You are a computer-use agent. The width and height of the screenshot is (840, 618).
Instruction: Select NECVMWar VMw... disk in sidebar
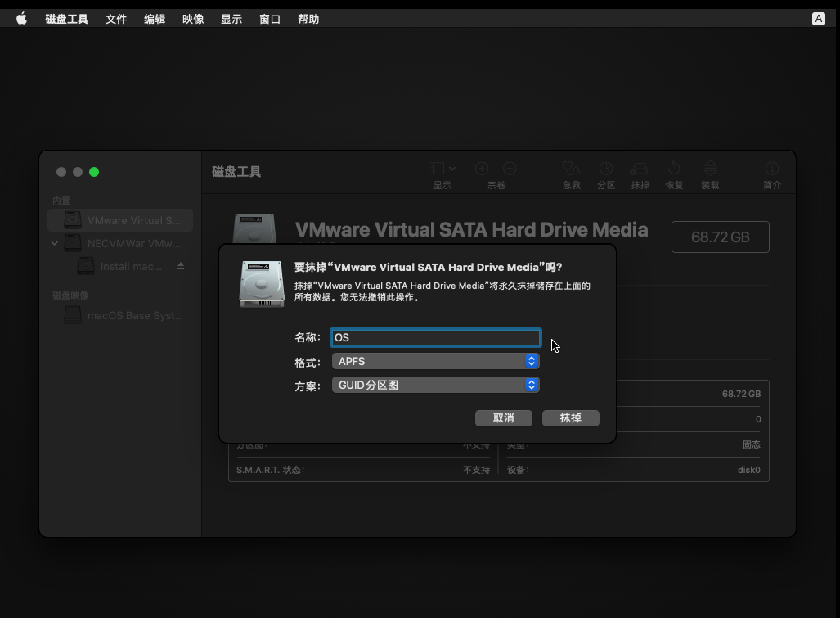click(120, 243)
